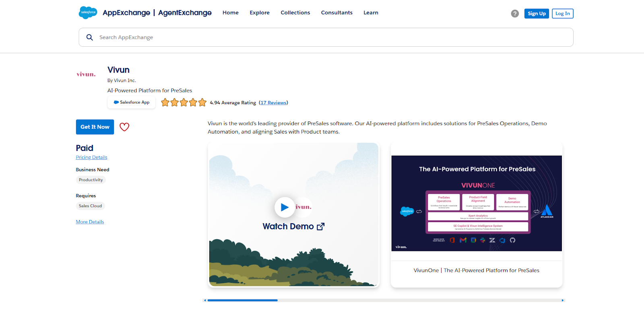The width and height of the screenshot is (644, 323).
Task: Open the Explore menu
Action: click(x=260, y=13)
